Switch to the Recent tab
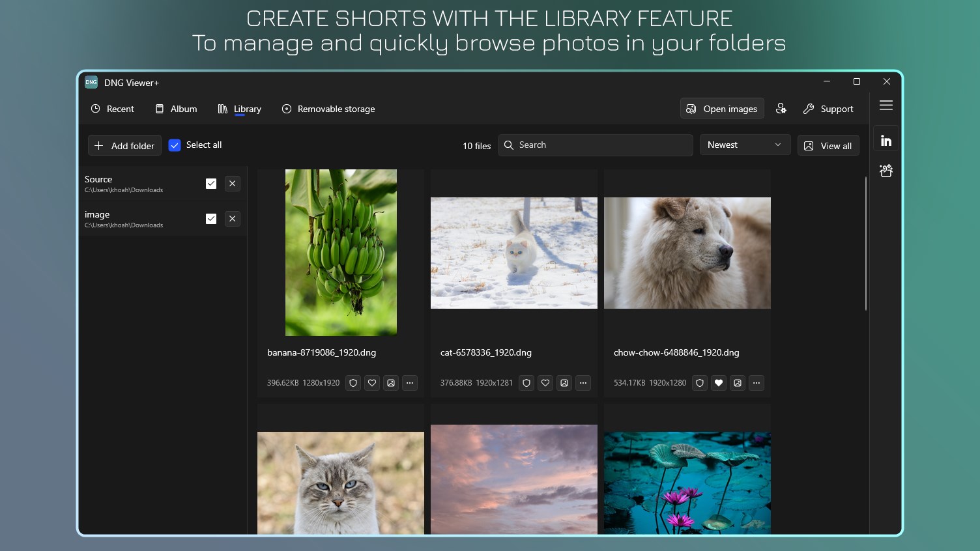Image resolution: width=980 pixels, height=551 pixels. pos(112,109)
